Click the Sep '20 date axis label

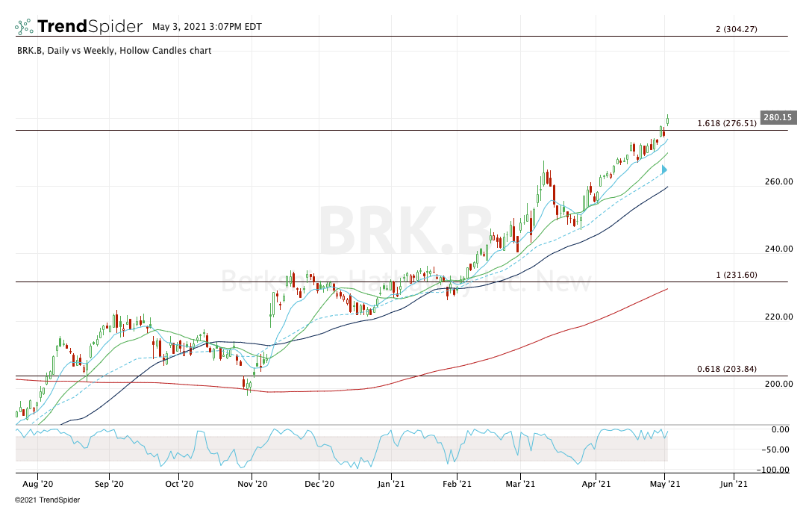(109, 484)
